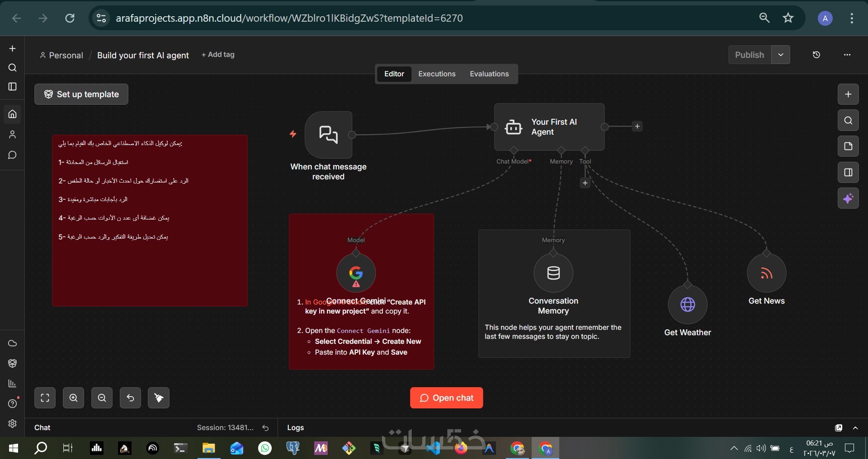Click the Logs panel header
The image size is (868, 459).
click(296, 428)
